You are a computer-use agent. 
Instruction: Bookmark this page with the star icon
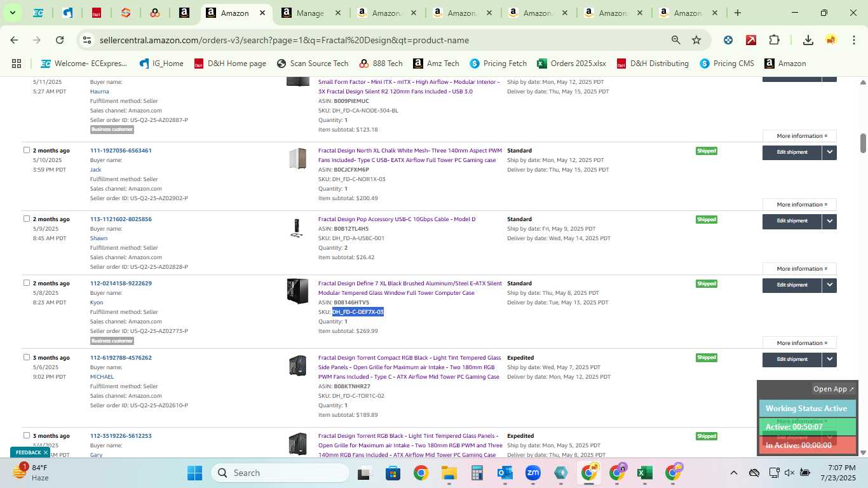696,40
